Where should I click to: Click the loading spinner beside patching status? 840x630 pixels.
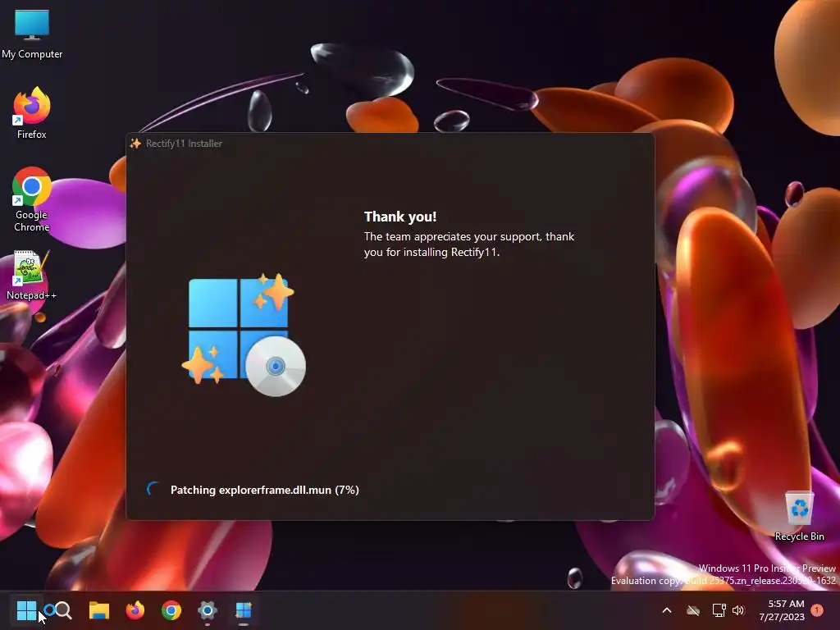153,489
